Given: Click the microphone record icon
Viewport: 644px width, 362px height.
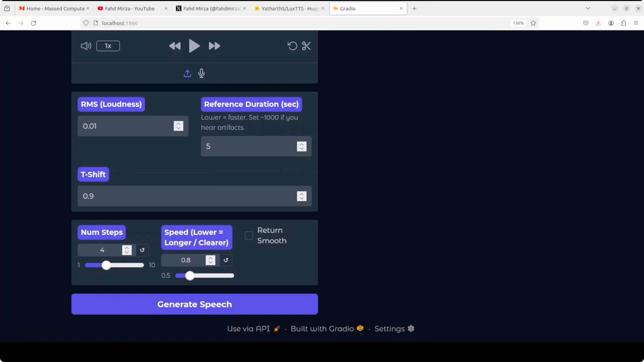Looking at the screenshot, I should tap(201, 73).
